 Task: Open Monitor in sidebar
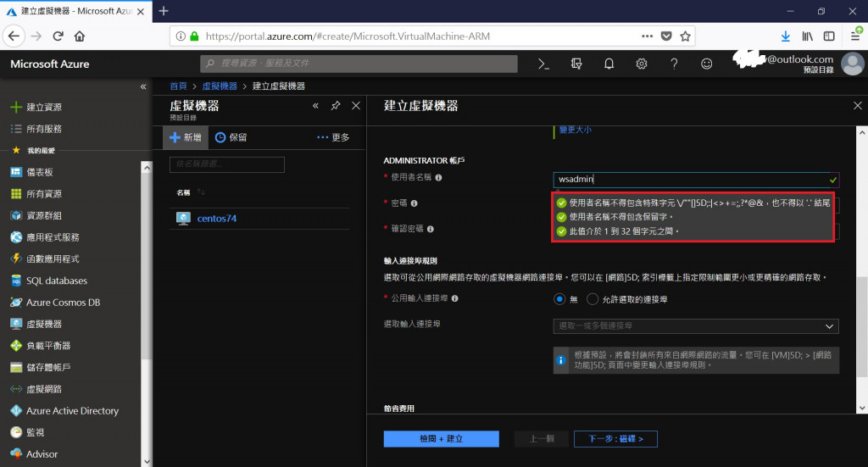(28, 432)
